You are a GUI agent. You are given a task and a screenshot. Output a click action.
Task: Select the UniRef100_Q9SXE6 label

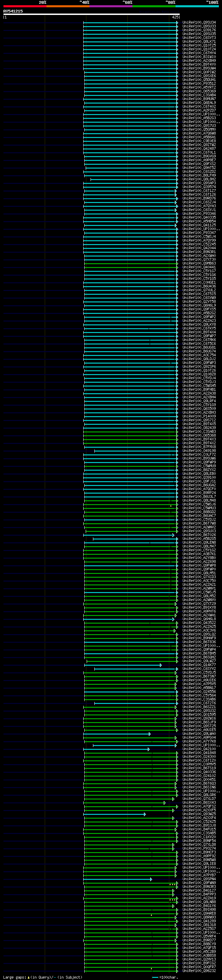click(x=199, y=76)
